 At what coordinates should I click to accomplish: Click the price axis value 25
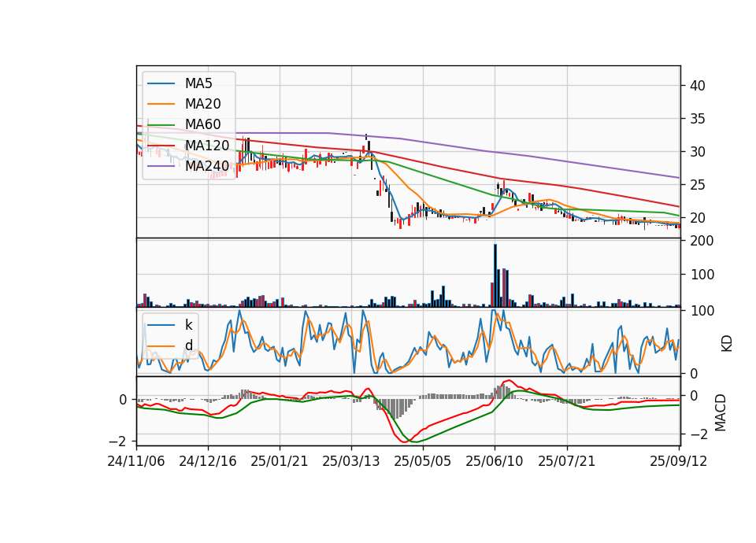click(x=698, y=185)
